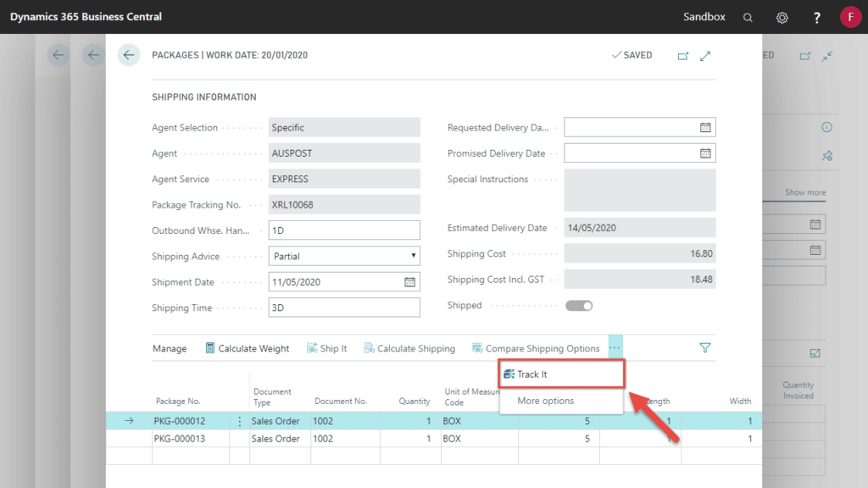Screen dimensions: 868x488
Task: Click the filter funnel icon above the list
Action: [x=704, y=347]
